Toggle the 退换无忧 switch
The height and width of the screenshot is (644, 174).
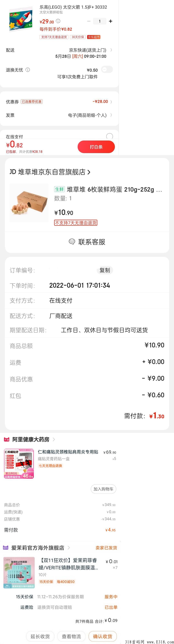click(107, 69)
